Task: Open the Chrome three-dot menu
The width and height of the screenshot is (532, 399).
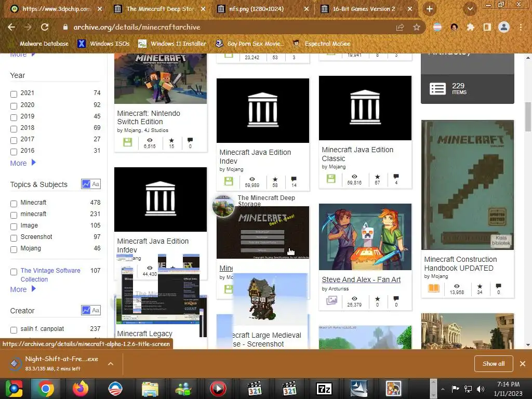Action: pyautogui.click(x=521, y=27)
